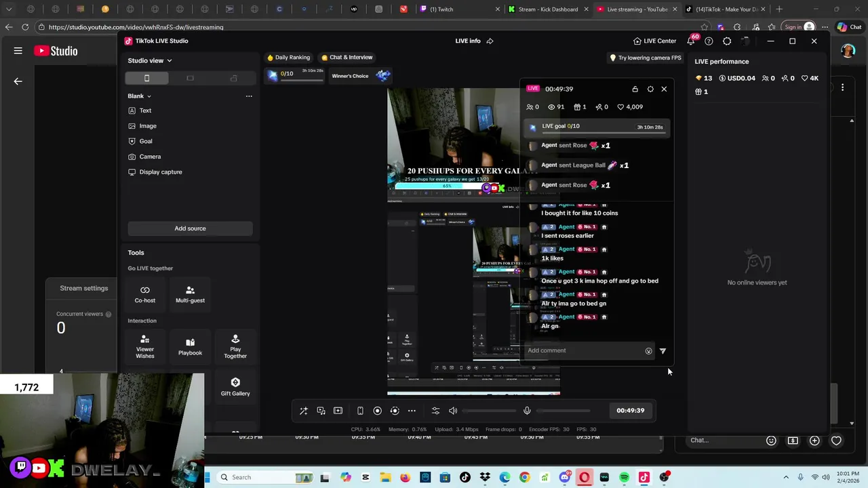Go back using YouTube Studio arrow
Image resolution: width=868 pixels, height=488 pixels.
[x=18, y=81]
